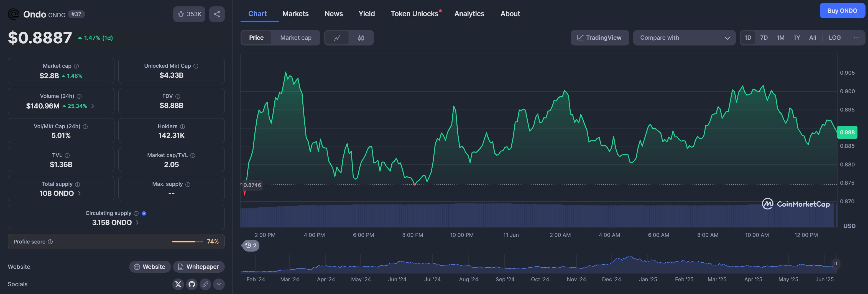Open the chain link social icon
Screen dimensions: 868x294
pyautogui.click(x=205, y=284)
